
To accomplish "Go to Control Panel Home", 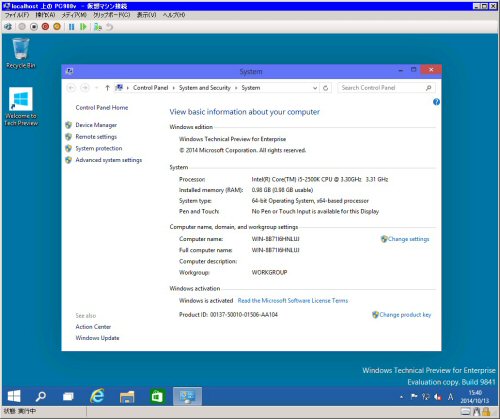I will (x=102, y=108).
